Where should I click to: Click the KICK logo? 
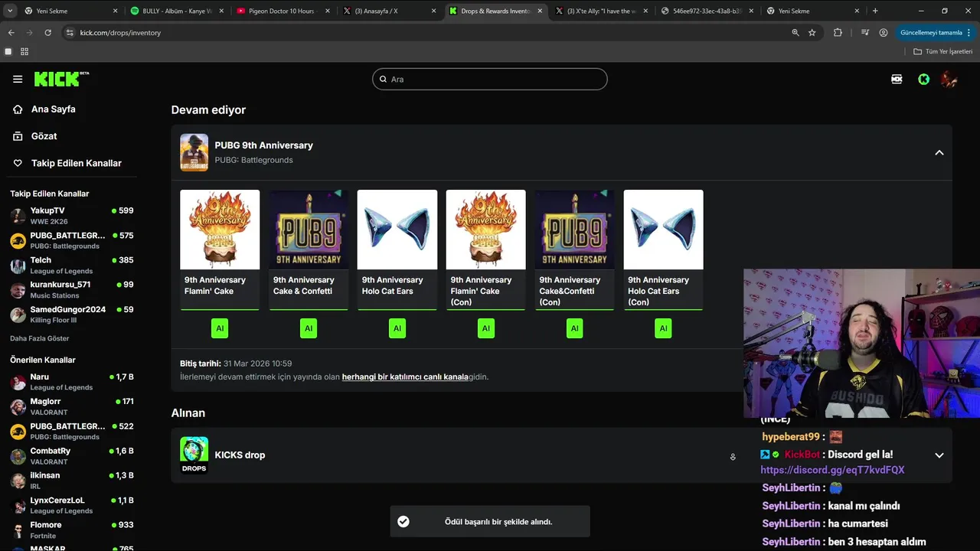click(61, 79)
